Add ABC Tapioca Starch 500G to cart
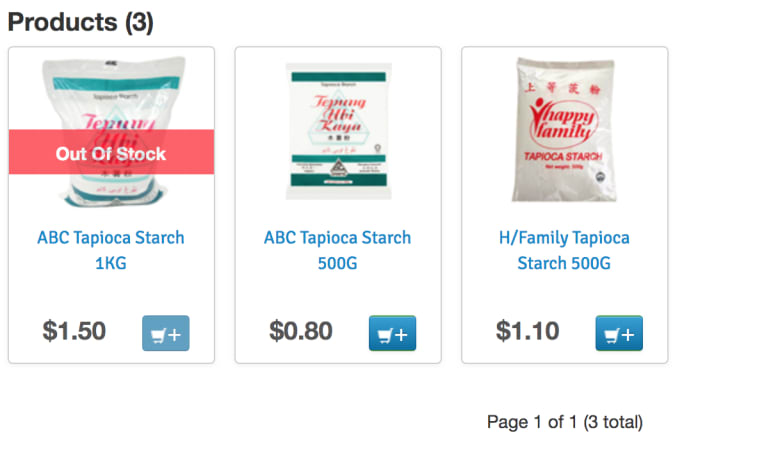Viewport: 780px width, 455px height. [392, 333]
